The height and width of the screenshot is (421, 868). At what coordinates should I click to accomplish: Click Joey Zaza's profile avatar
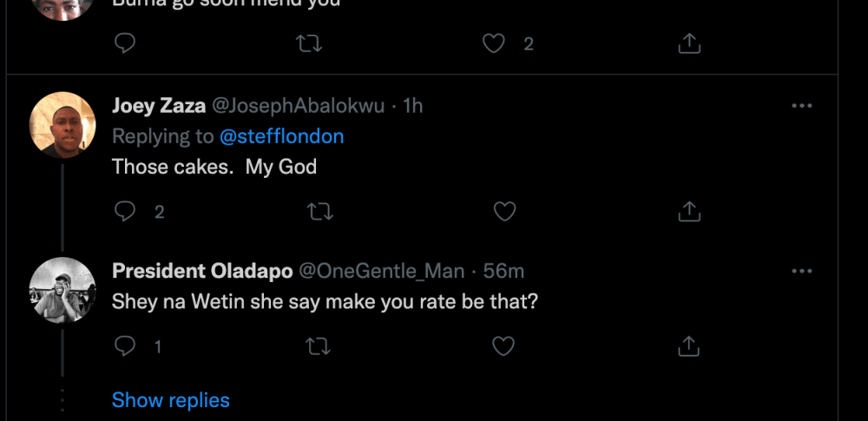click(62, 124)
